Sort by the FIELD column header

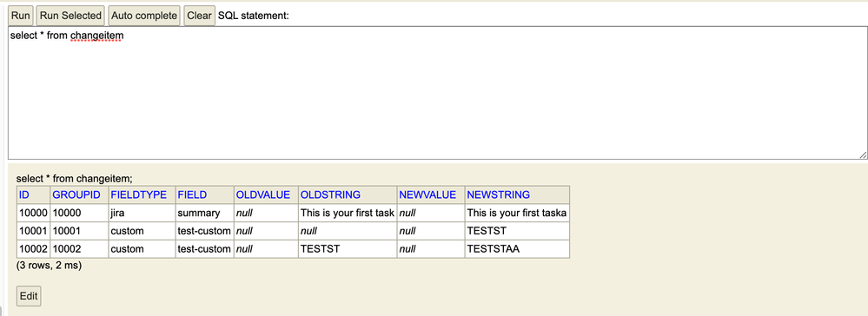pos(192,194)
